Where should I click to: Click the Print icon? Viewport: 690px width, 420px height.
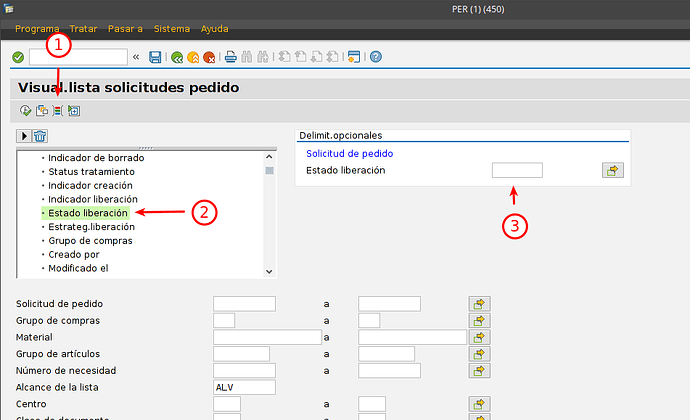[x=231, y=57]
